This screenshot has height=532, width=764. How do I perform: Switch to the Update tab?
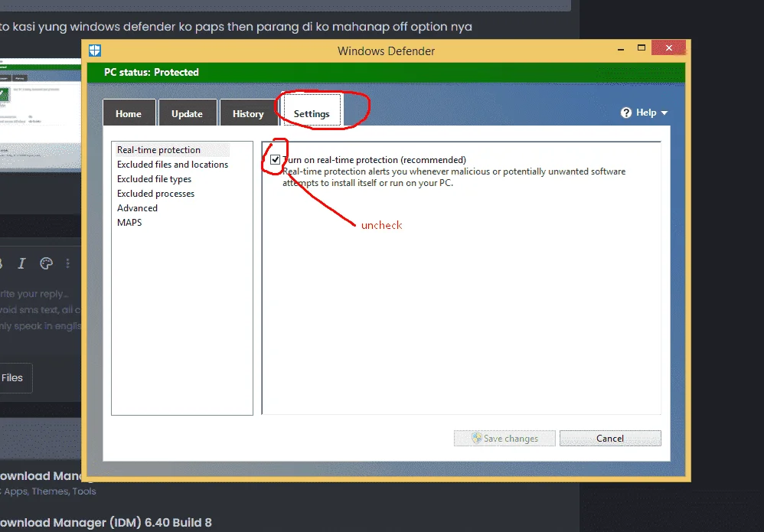tap(187, 113)
